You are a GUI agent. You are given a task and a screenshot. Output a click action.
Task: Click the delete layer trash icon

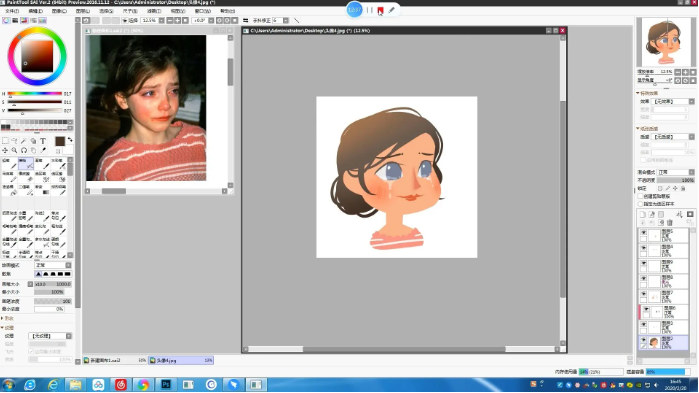tap(670, 222)
